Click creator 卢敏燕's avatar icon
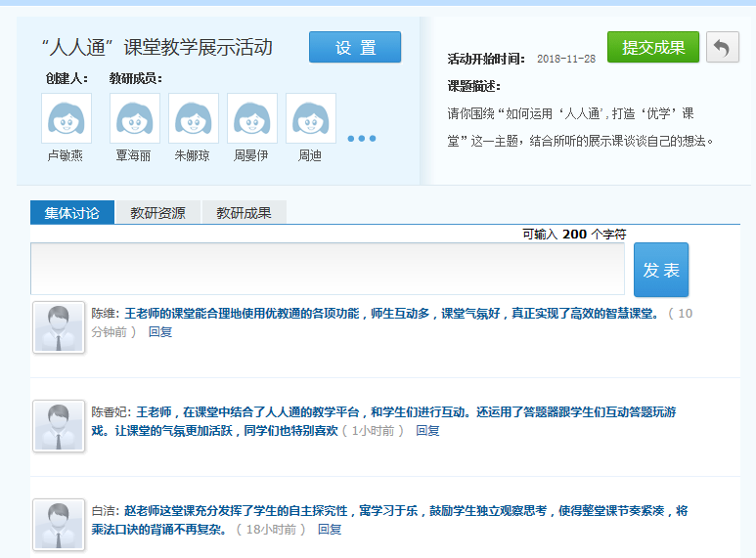 (67, 118)
